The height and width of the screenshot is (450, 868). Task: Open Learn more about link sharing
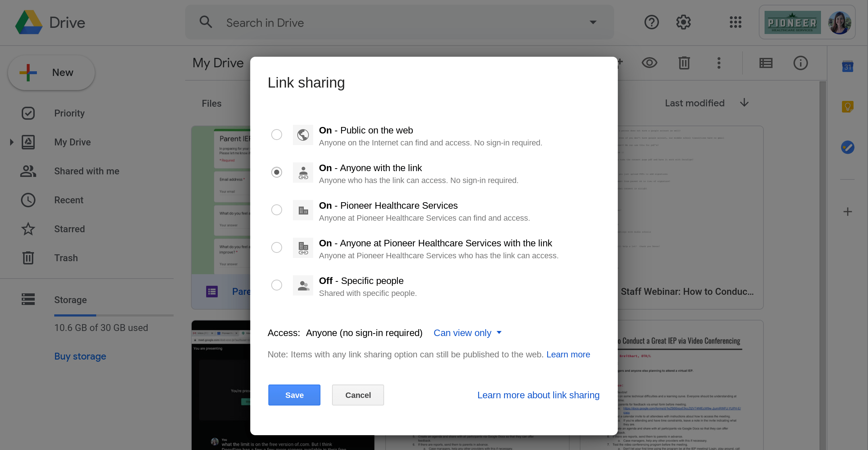[x=538, y=395]
